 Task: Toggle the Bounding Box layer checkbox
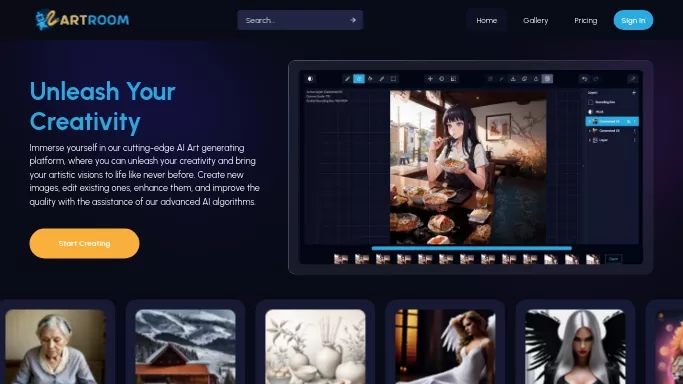(590, 102)
